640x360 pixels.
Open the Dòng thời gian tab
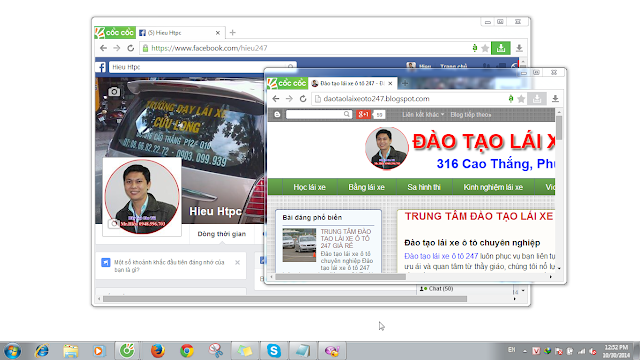222,234
